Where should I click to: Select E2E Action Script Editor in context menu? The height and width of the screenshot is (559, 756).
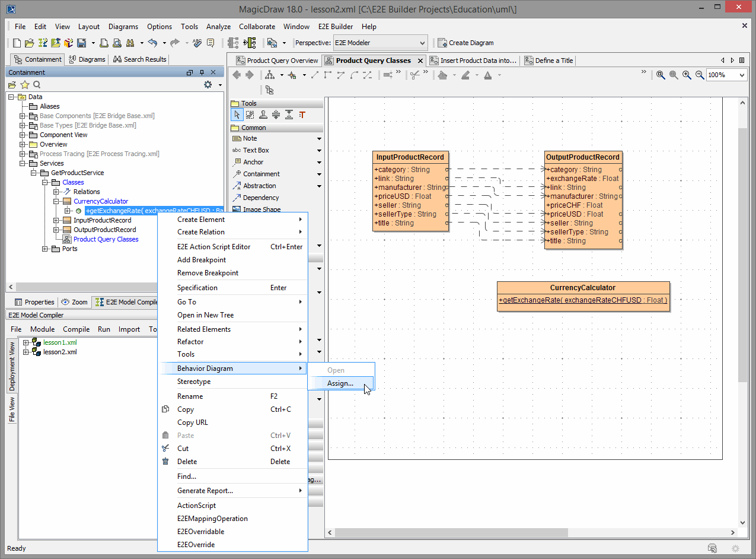coord(213,247)
